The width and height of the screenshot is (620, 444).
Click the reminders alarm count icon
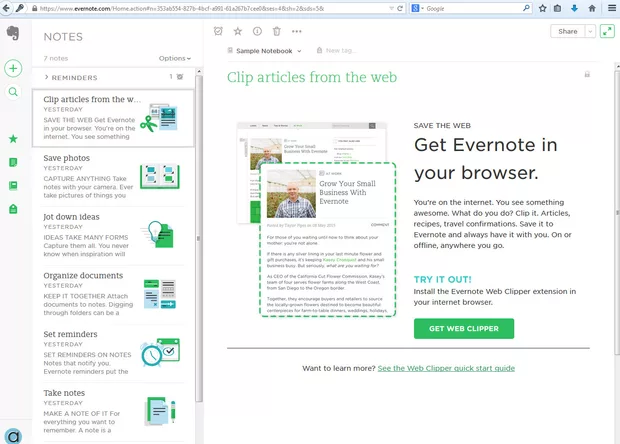pyautogui.click(x=180, y=77)
